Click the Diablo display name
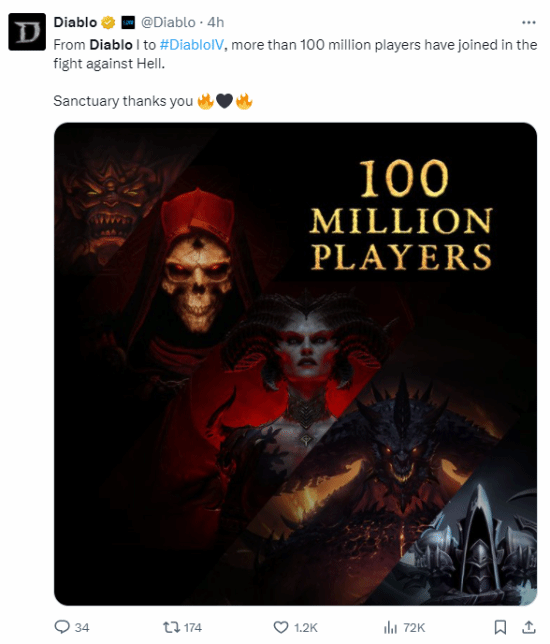The width and height of the screenshot is (550, 644). tap(75, 22)
